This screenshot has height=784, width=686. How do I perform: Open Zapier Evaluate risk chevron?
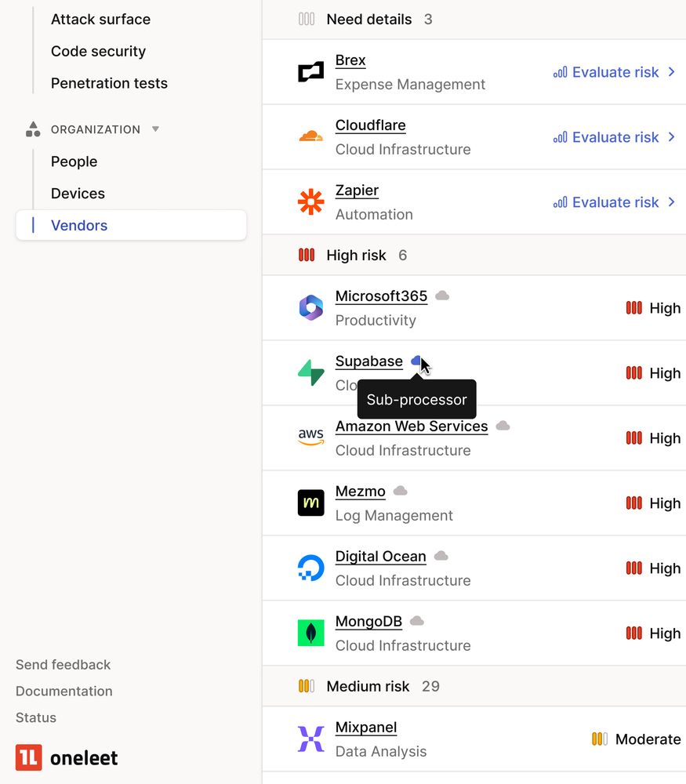pos(672,202)
